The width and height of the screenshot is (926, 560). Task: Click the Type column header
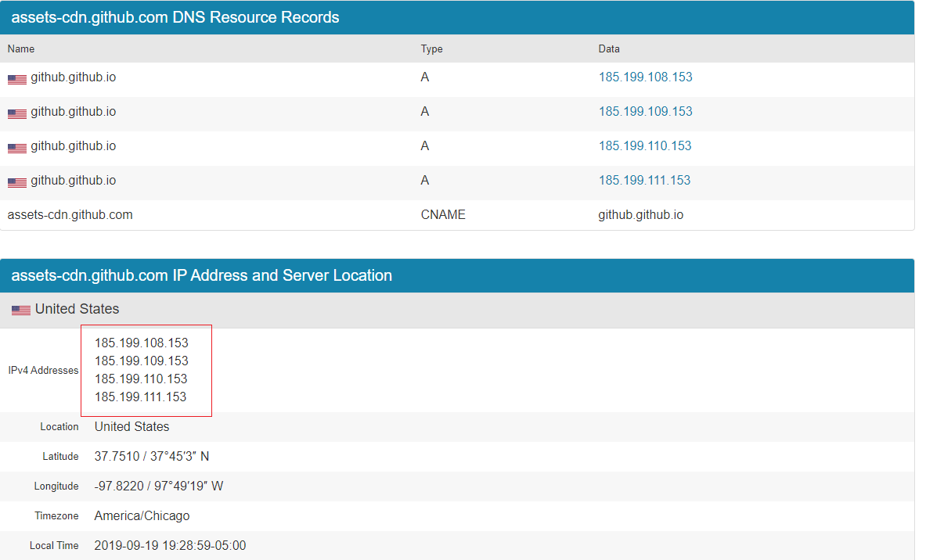[432, 49]
